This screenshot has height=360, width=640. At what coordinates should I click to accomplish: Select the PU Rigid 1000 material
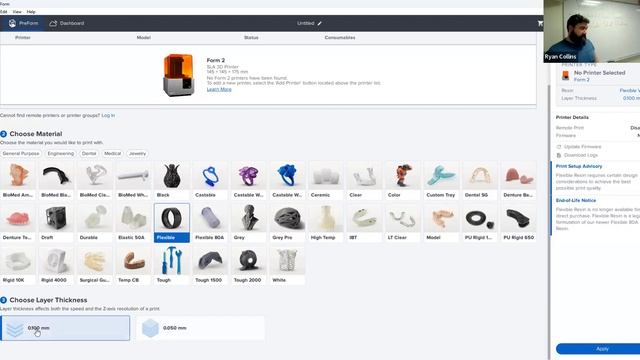click(x=480, y=222)
